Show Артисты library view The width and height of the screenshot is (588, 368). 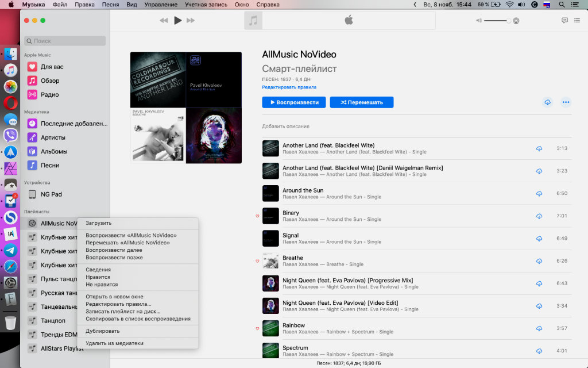click(x=65, y=137)
